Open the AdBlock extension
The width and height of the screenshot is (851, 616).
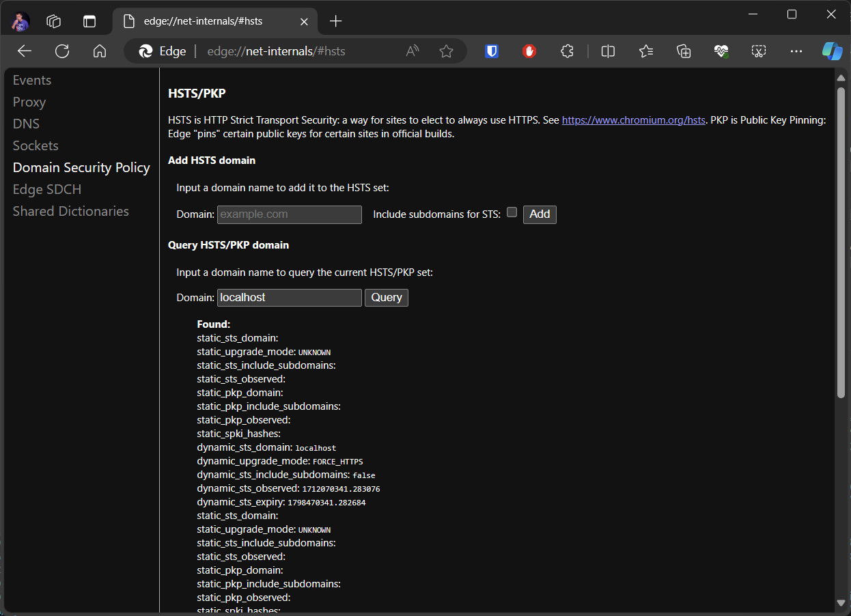click(529, 51)
